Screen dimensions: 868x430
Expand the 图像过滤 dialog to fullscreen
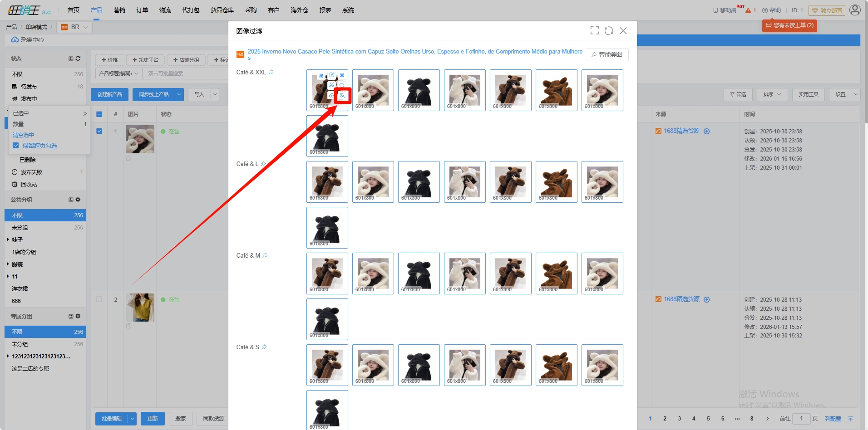pyautogui.click(x=594, y=30)
